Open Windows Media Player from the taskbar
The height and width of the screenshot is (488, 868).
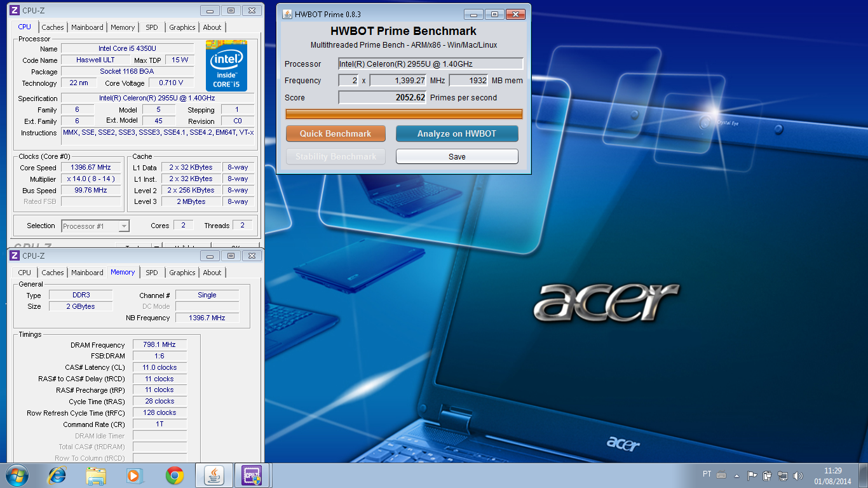[x=135, y=475]
